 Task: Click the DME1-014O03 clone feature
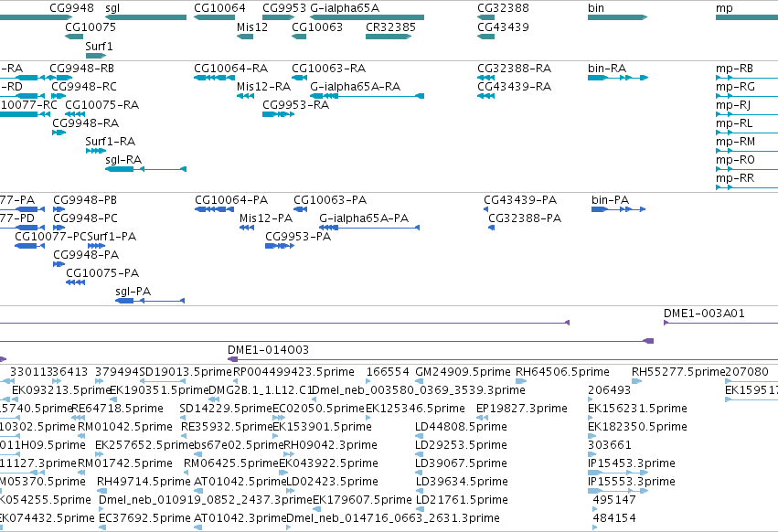click(x=503, y=359)
